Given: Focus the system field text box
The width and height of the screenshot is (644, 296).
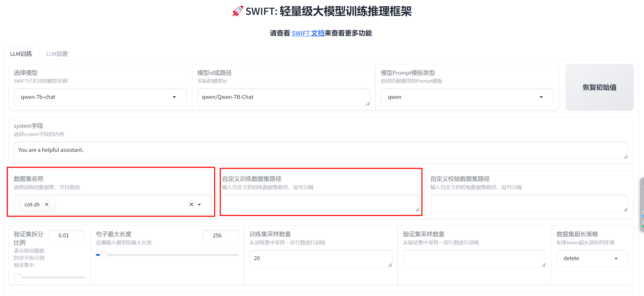Looking at the screenshot, I should pos(320,150).
